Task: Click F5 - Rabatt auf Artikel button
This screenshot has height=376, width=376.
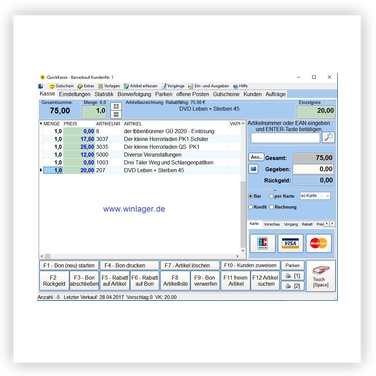Action: point(114,281)
